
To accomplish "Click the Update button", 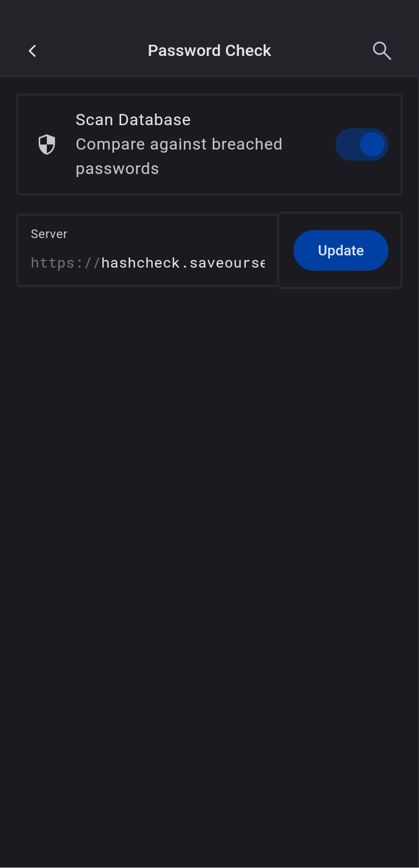I will click(341, 250).
